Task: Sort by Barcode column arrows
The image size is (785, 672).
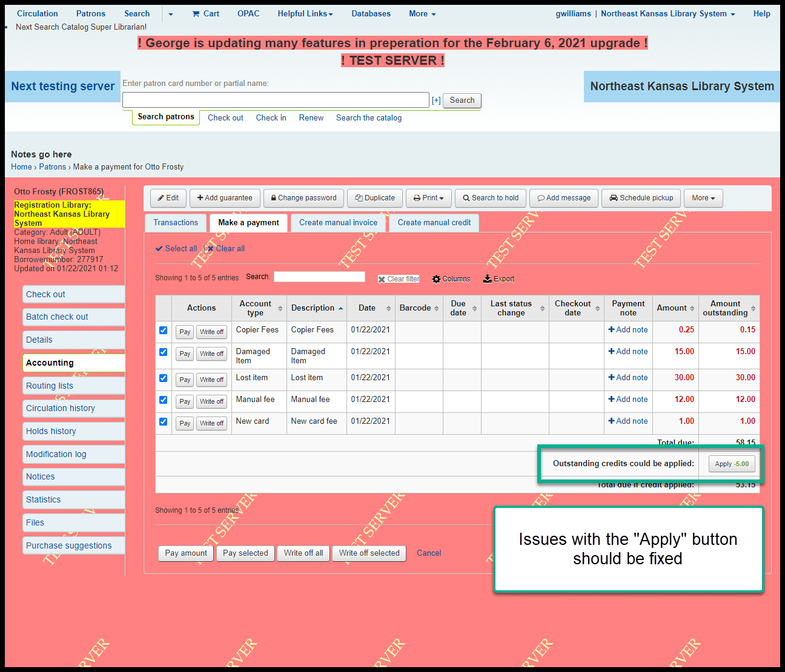Action: [x=436, y=308]
